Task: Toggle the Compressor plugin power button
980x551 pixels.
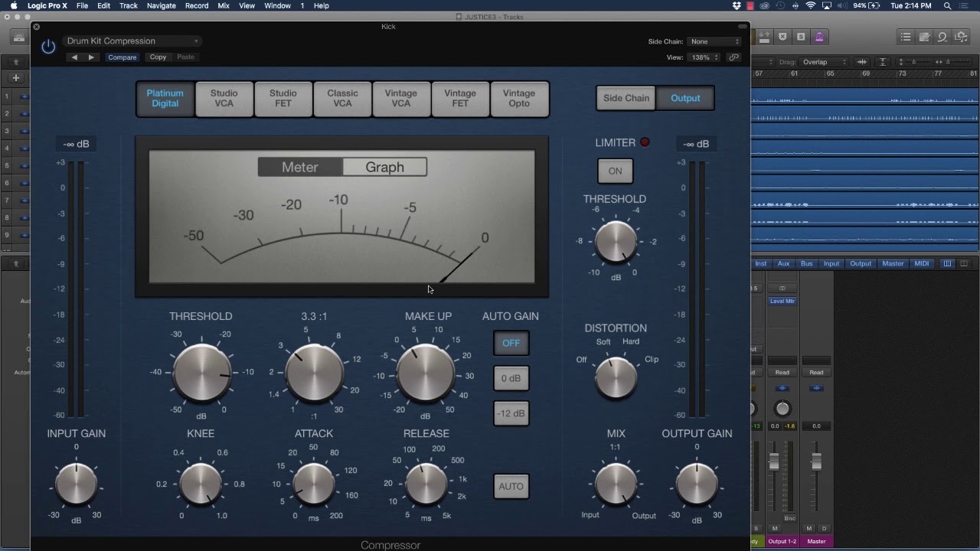Action: 48,47
